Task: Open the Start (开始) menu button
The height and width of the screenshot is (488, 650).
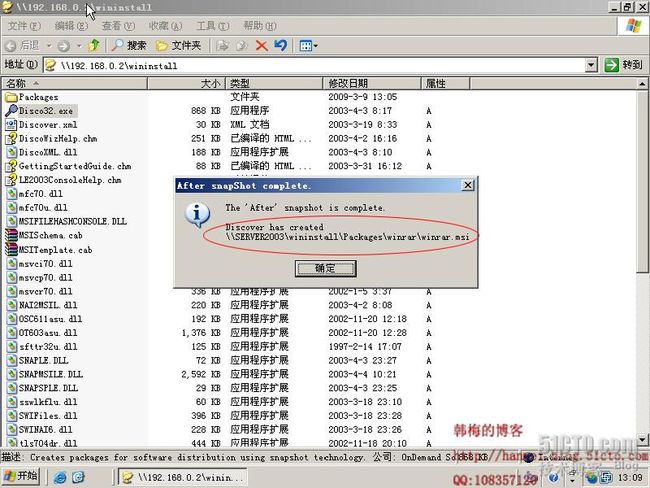Action: [20, 476]
